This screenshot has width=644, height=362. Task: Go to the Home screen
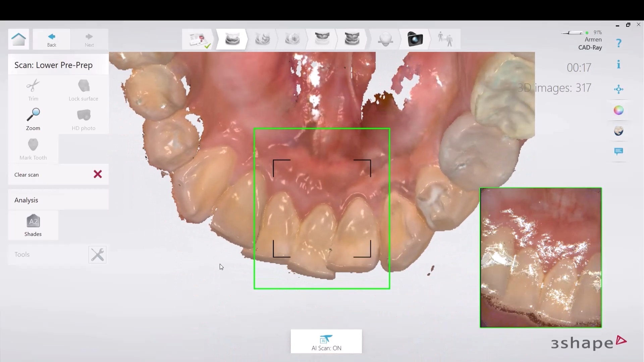(x=18, y=39)
